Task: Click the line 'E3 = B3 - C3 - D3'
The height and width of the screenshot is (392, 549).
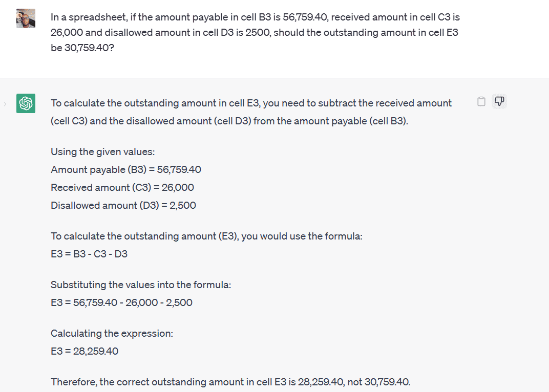Action: coord(89,253)
